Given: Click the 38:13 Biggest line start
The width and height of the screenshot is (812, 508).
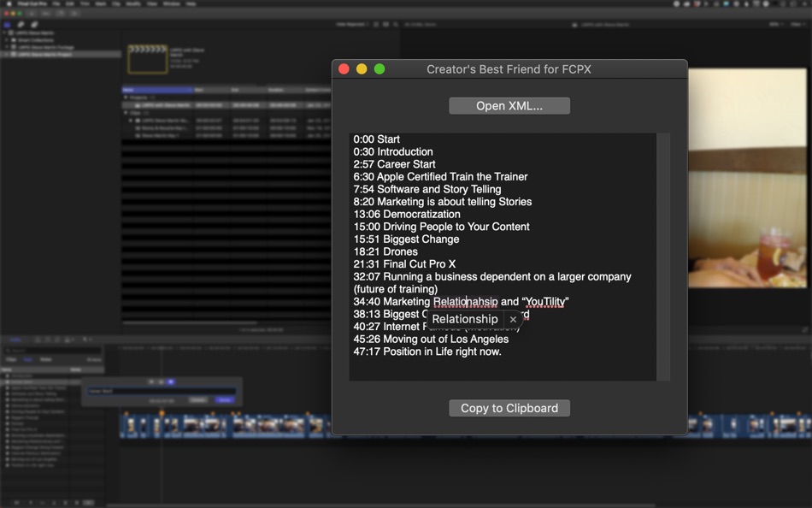Looking at the screenshot, I should [390, 314].
